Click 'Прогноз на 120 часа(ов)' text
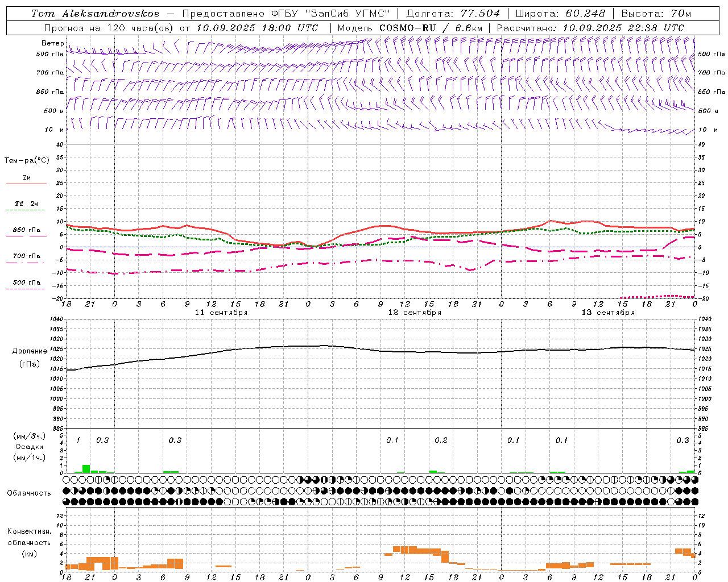The image size is (728, 582). (110, 28)
